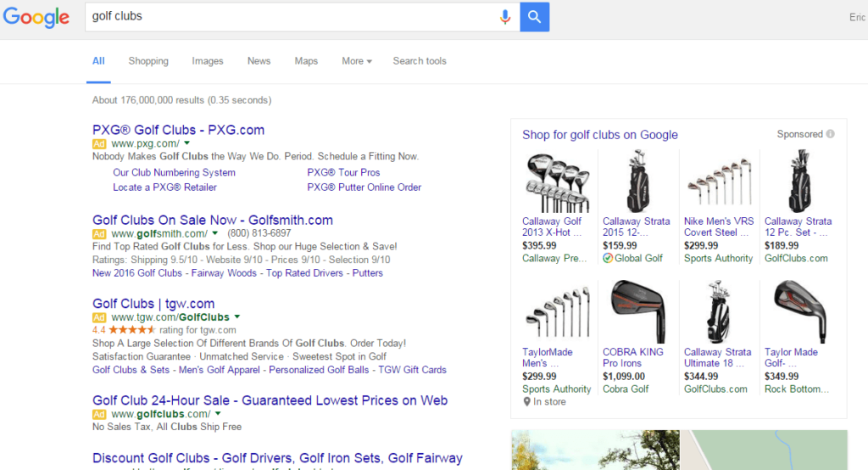Click the About 176,000,000 results text
The height and width of the screenshot is (470, 868).
[x=181, y=100]
